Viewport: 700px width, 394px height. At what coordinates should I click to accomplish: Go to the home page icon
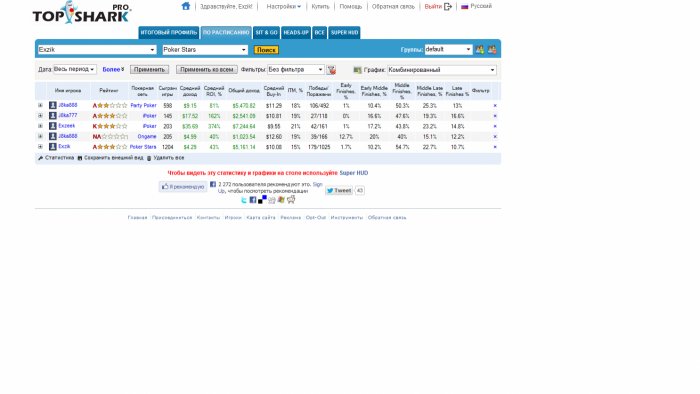pyautogui.click(x=186, y=6)
